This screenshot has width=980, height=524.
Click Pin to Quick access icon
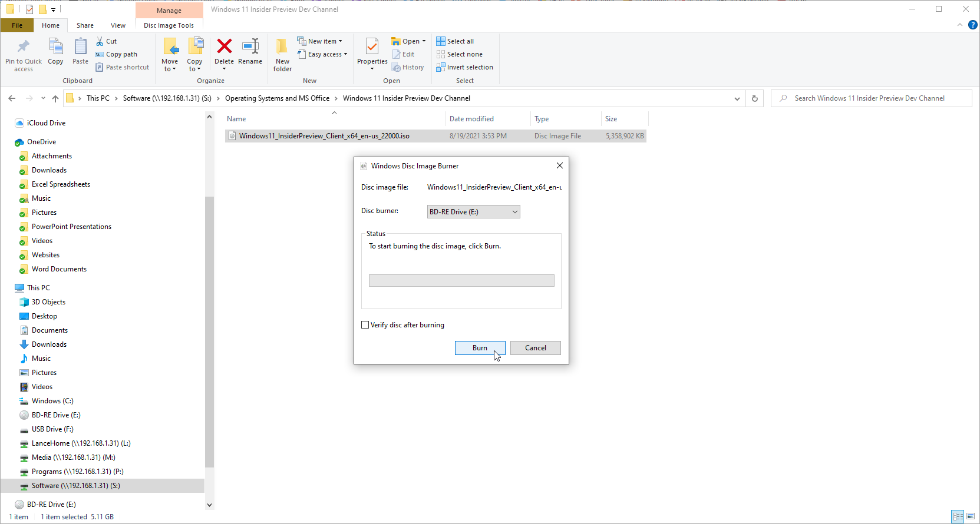pos(24,47)
